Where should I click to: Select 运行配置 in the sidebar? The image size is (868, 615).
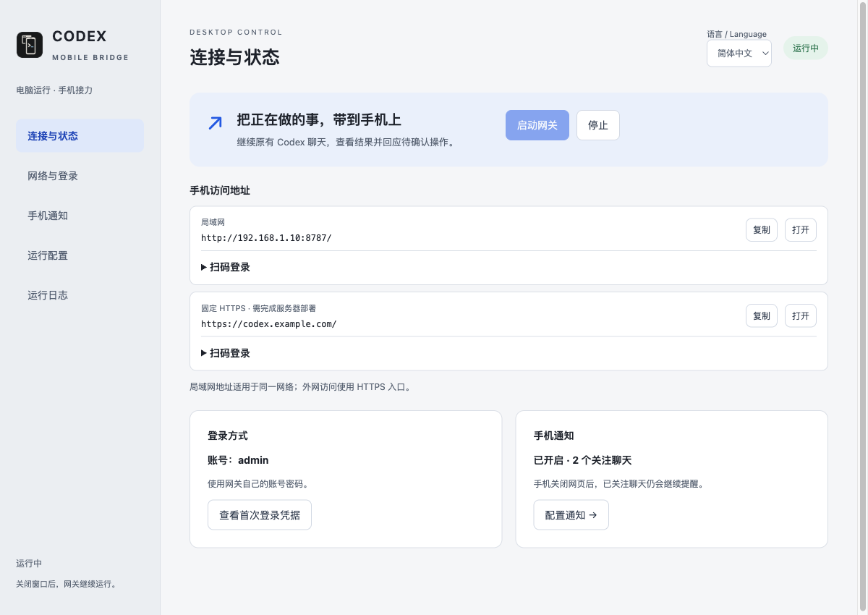coord(80,255)
